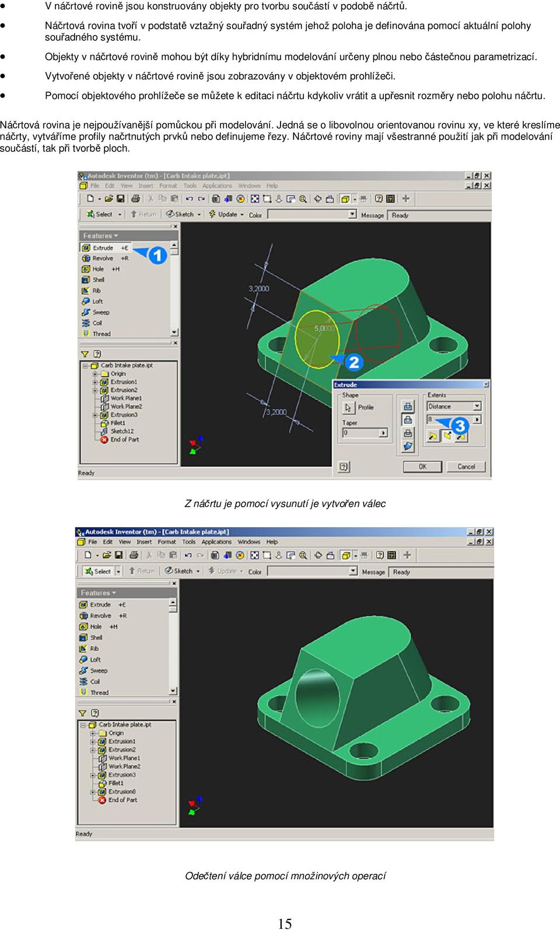
Task: Open Taper value arrow in Extrude dialog
Action: (x=383, y=433)
